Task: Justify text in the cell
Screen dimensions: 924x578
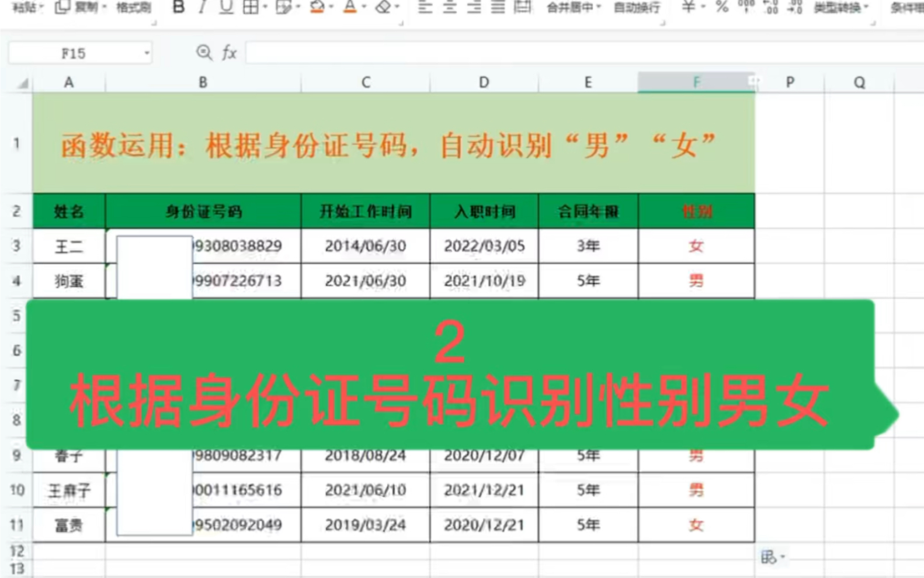Action: (498, 7)
